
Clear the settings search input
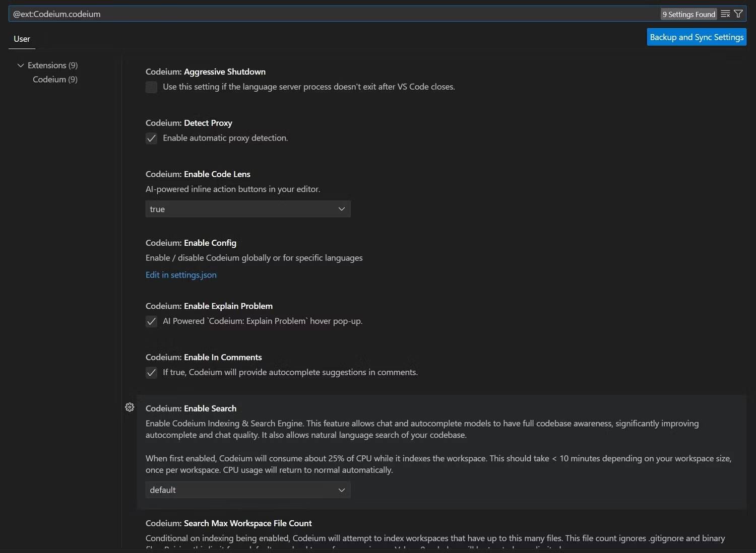point(725,14)
